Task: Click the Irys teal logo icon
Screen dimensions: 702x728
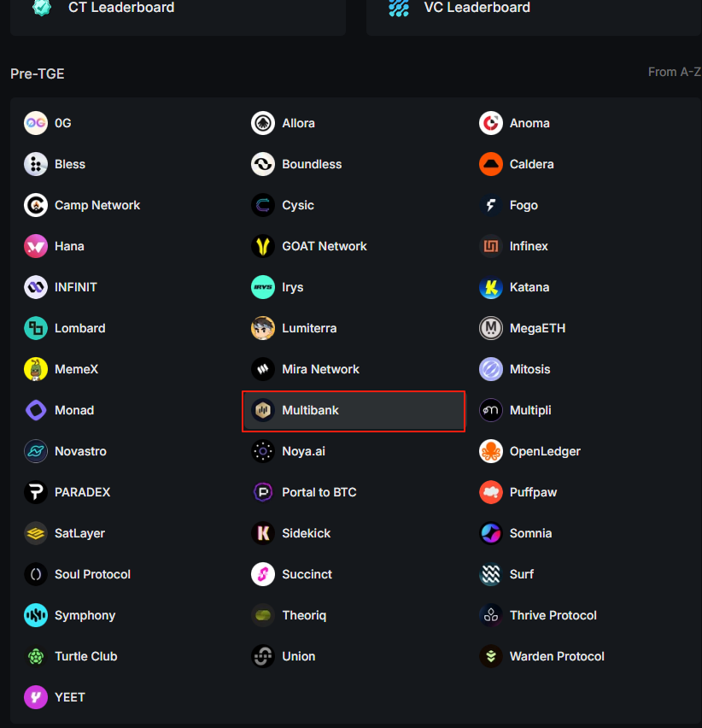Action: pyautogui.click(x=263, y=287)
